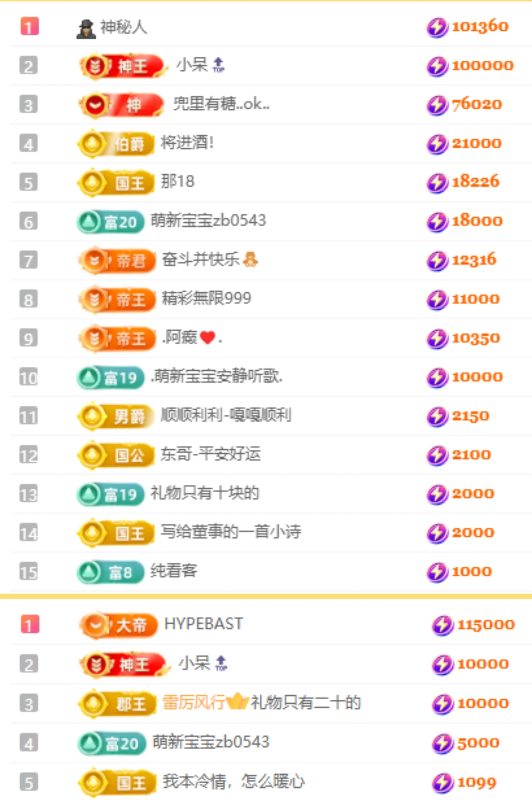Screen dimensions: 532x800
Task: Open user 兜里有糖..ok.. profile
Action: coord(222,104)
